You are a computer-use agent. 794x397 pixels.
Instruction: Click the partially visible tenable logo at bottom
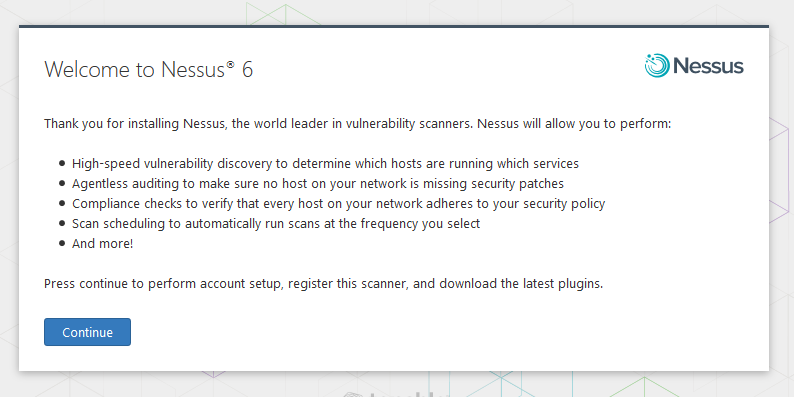(398, 393)
